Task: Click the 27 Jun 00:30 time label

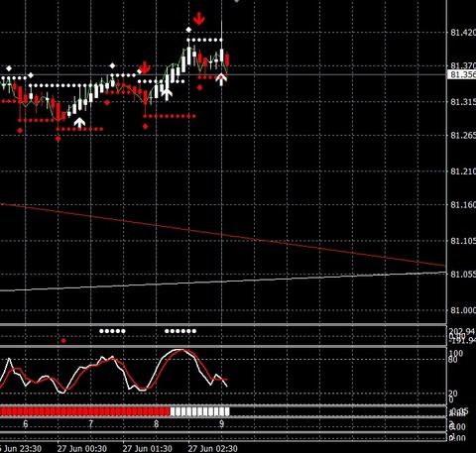Action: (82, 448)
